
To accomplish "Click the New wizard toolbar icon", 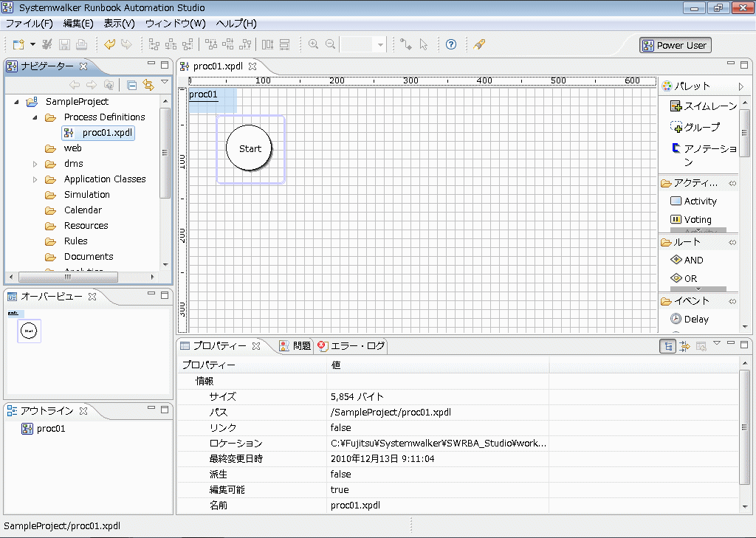I will coord(18,45).
